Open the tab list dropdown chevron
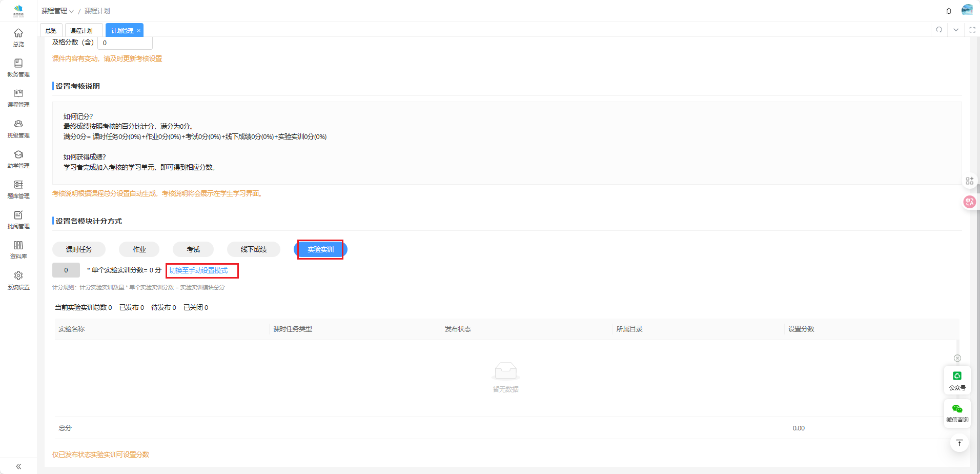 coord(956,30)
